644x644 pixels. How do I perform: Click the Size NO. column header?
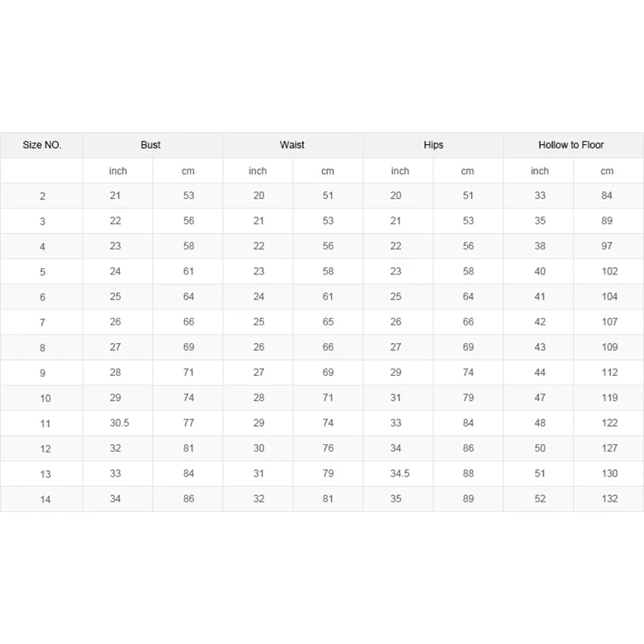[x=42, y=145]
